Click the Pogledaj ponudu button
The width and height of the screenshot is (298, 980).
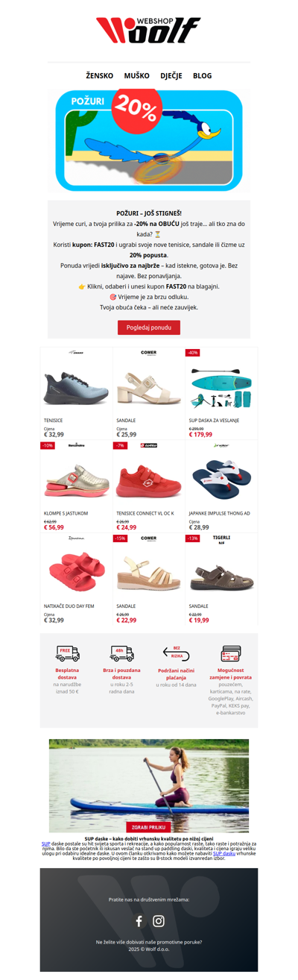[149, 327]
